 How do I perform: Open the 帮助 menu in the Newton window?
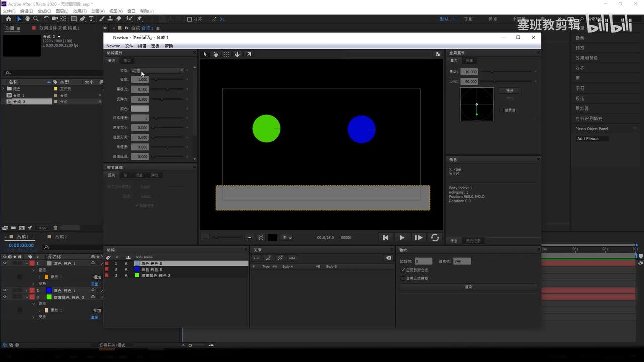169,46
